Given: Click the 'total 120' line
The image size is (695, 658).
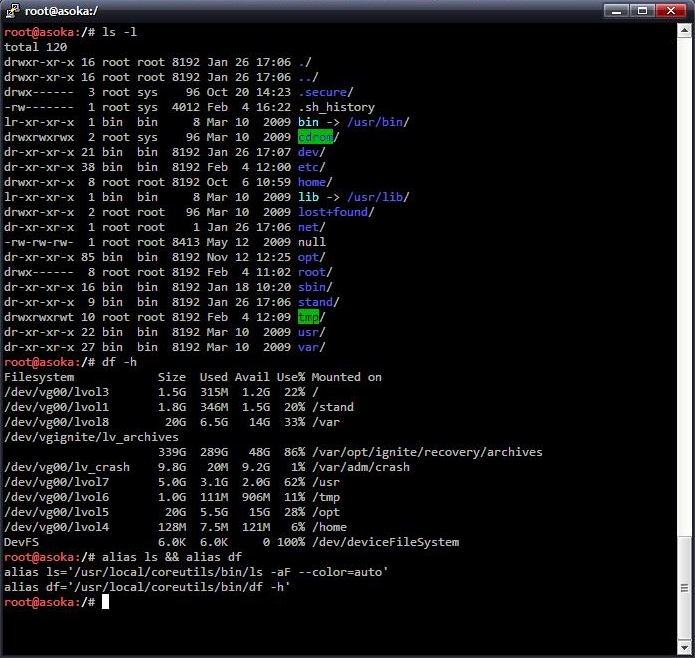Looking at the screenshot, I should 35,47.
